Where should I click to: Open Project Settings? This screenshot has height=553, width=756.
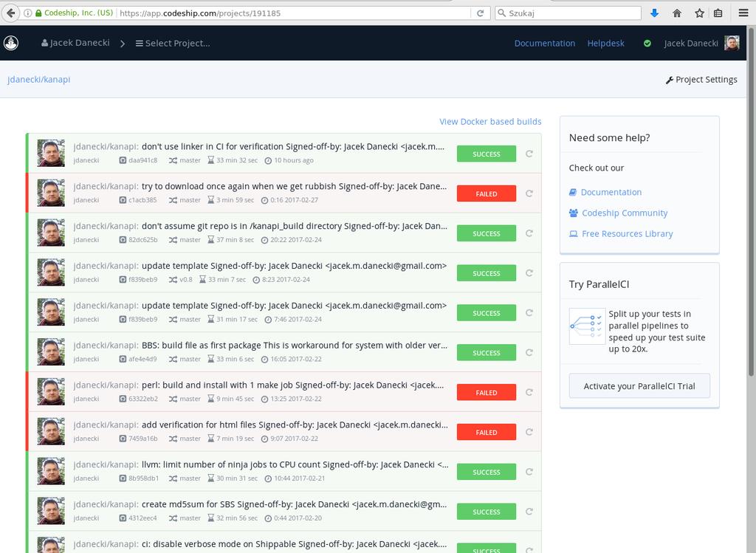[701, 80]
